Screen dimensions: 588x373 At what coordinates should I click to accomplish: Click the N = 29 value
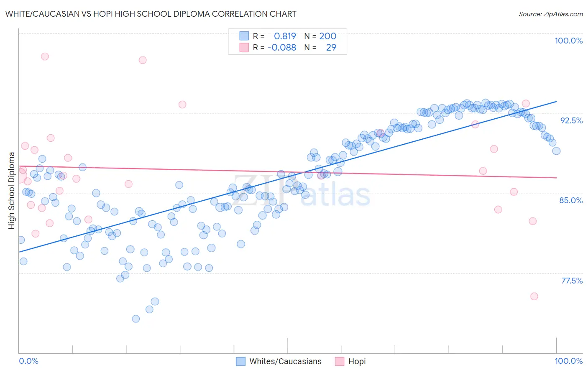(331, 47)
